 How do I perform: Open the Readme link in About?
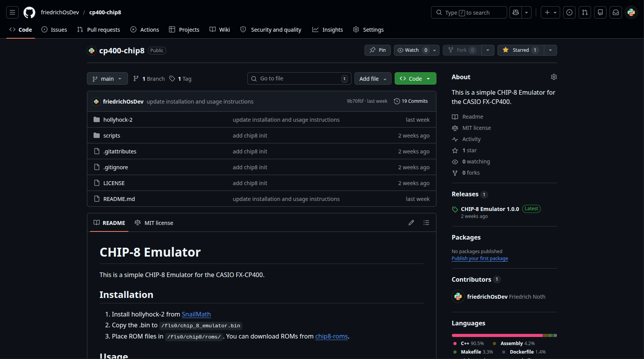tap(468, 117)
